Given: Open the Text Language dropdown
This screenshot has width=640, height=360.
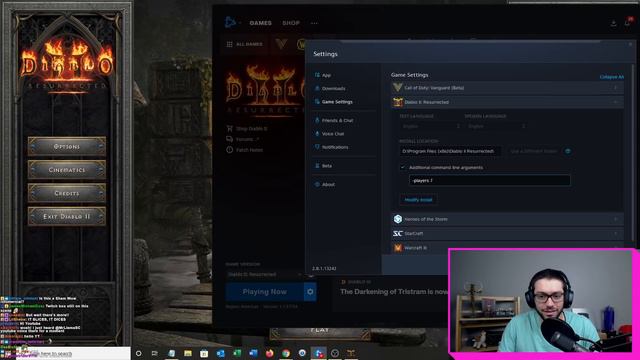Looking at the screenshot, I should coord(430,127).
